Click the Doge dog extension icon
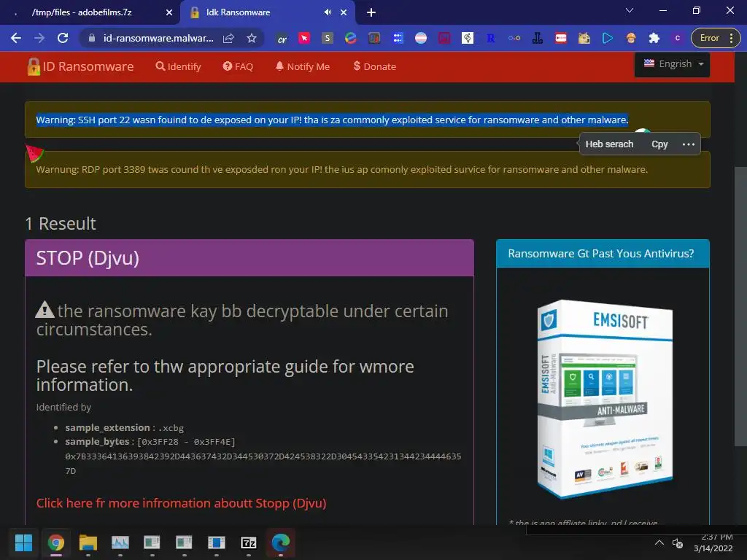Viewport: 747px width, 560px height. click(x=584, y=38)
